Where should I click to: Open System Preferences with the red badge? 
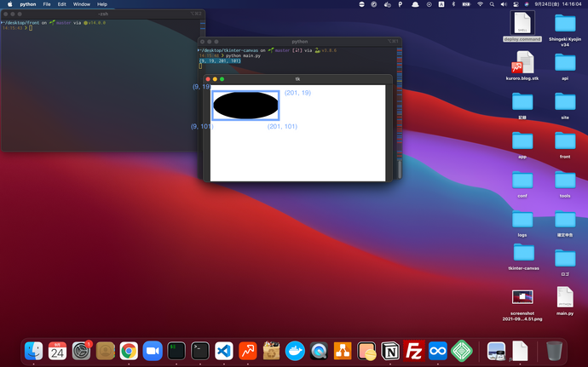pyautogui.click(x=81, y=352)
